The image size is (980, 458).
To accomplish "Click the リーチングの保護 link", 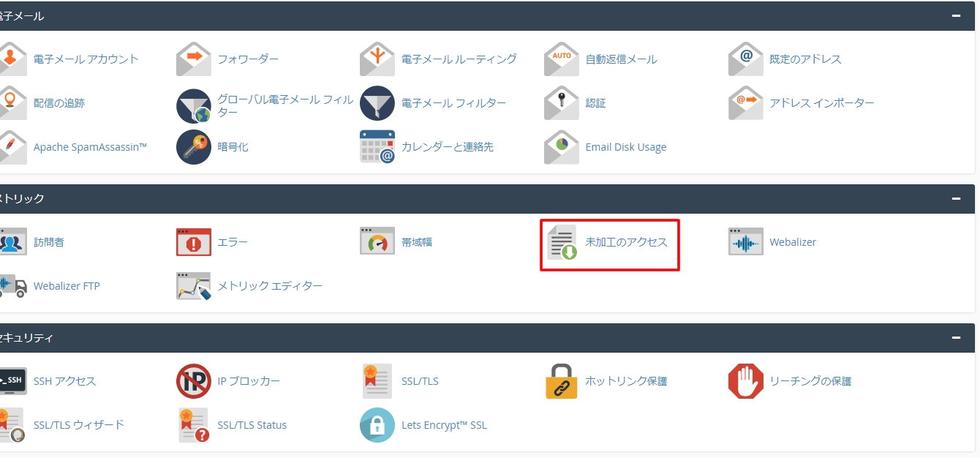I will pos(810,381).
